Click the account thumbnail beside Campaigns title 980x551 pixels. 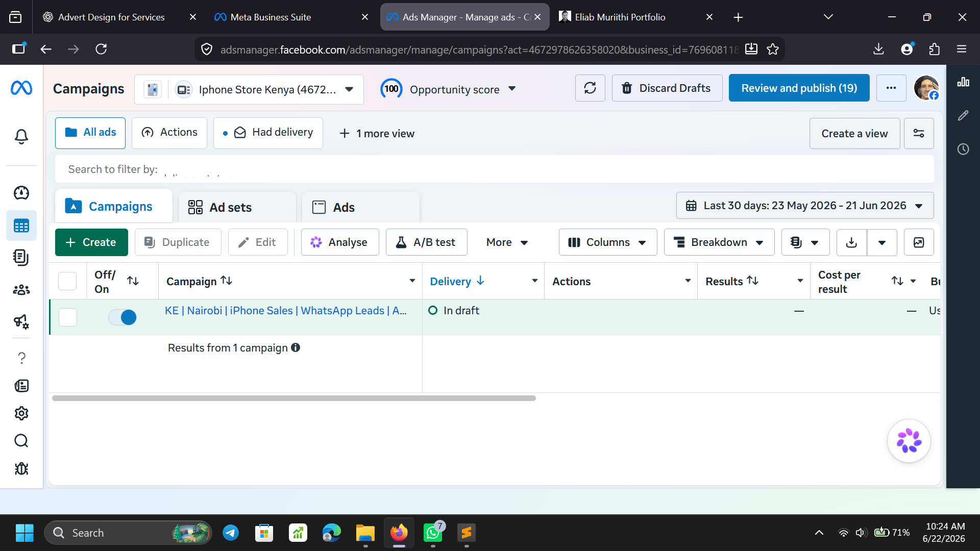(153, 90)
